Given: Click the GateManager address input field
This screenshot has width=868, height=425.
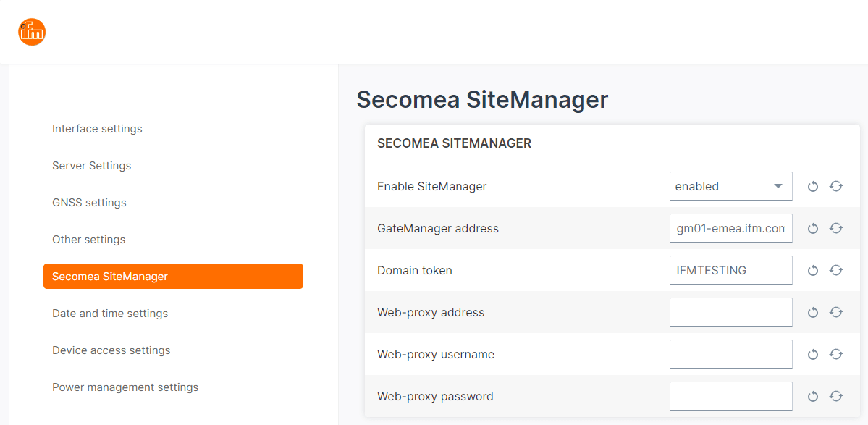Looking at the screenshot, I should pyautogui.click(x=730, y=229).
